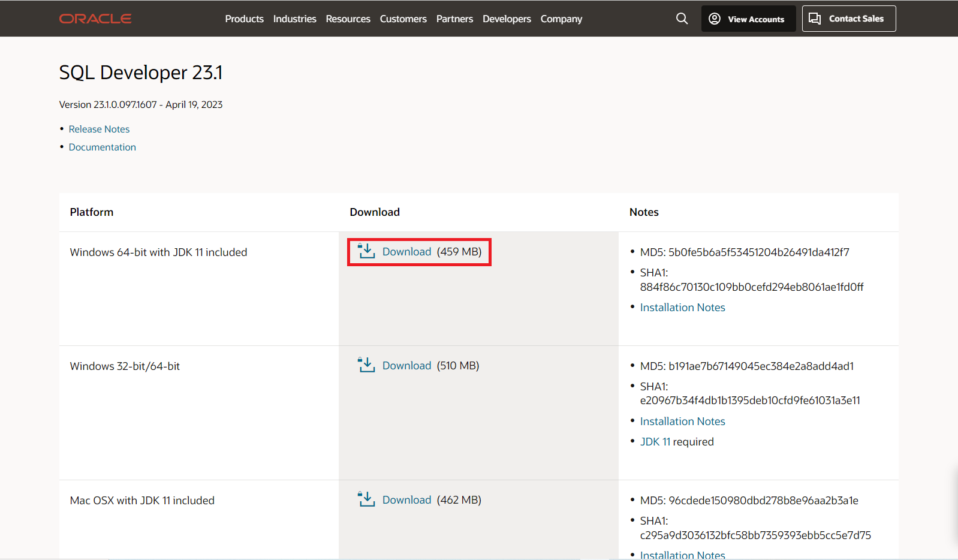The image size is (958, 560).
Task: Click the Download column header
Action: [375, 212]
